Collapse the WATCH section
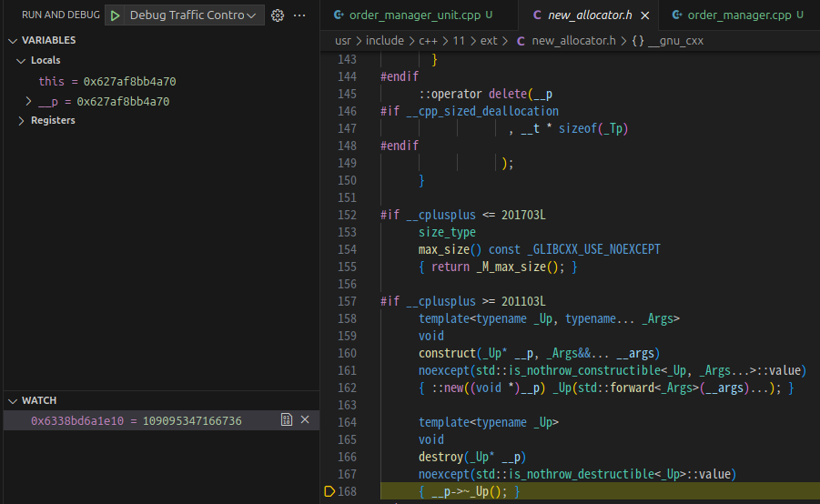The width and height of the screenshot is (820, 504). [13, 401]
